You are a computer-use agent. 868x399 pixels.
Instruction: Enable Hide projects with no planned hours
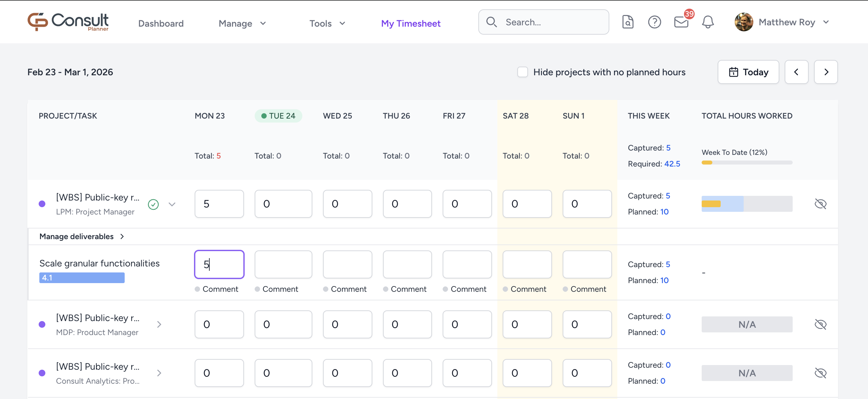click(523, 72)
